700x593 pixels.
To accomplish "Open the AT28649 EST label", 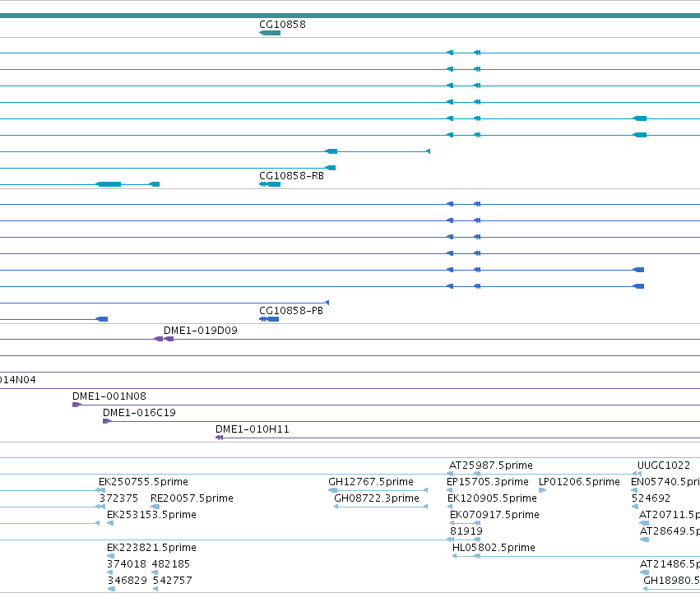I will pyautogui.click(x=670, y=531).
